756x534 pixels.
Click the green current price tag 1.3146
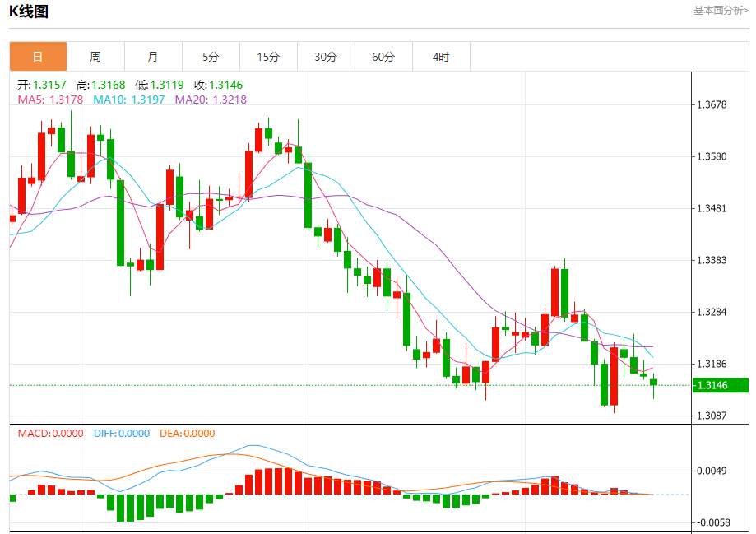[721, 385]
